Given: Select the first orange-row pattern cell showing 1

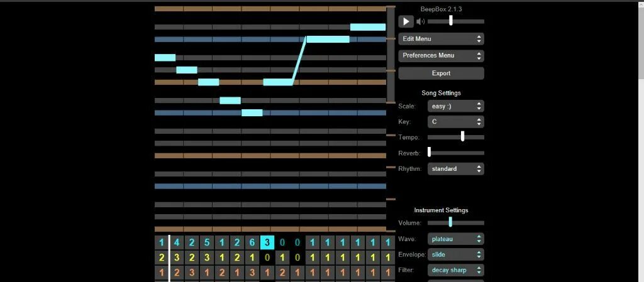Looking at the screenshot, I should point(162,273).
